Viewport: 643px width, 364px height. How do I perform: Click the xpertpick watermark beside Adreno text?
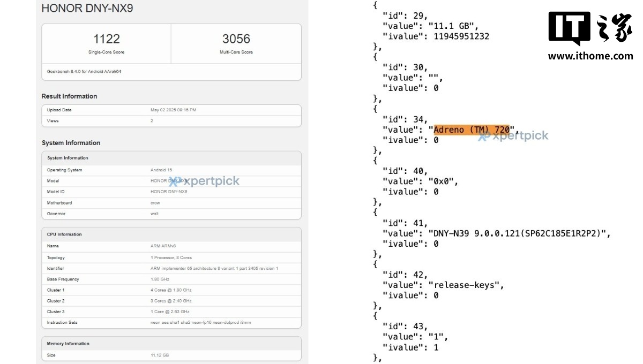pyautogui.click(x=513, y=136)
